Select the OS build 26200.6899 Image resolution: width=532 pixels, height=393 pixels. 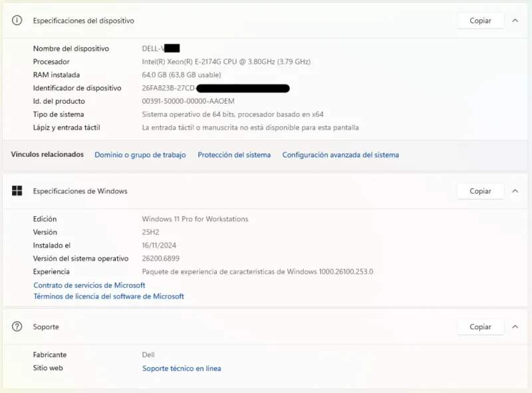point(160,259)
